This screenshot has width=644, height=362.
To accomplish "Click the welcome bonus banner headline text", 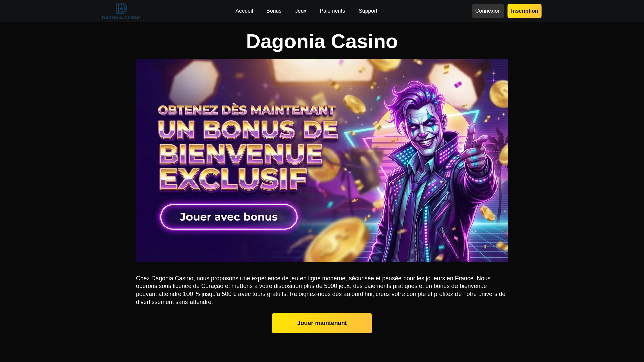I will (248, 147).
